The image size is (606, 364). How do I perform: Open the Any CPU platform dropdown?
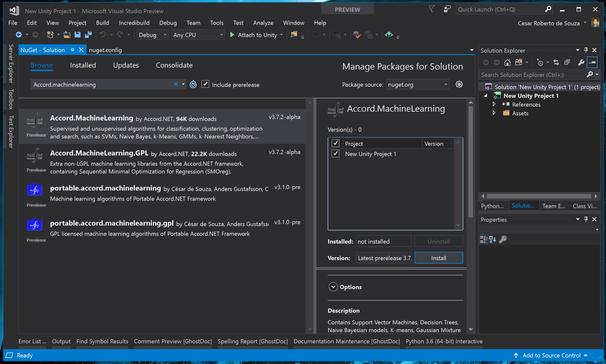point(198,35)
